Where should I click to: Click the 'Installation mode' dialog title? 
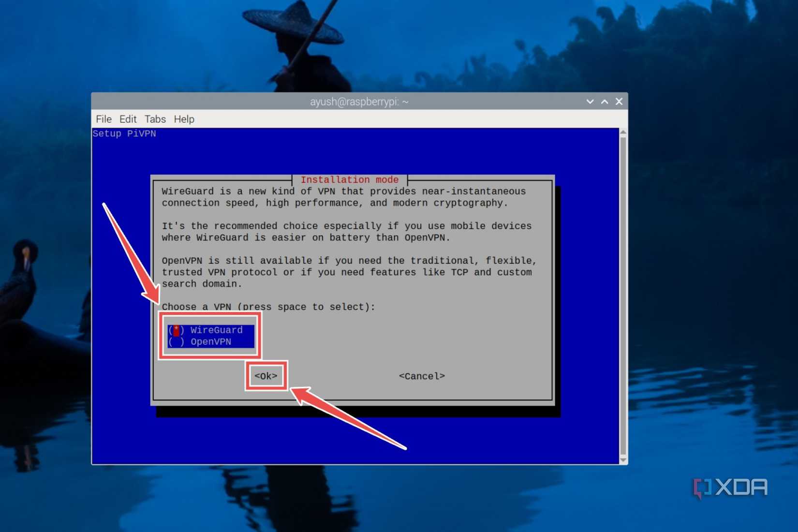tap(350, 179)
